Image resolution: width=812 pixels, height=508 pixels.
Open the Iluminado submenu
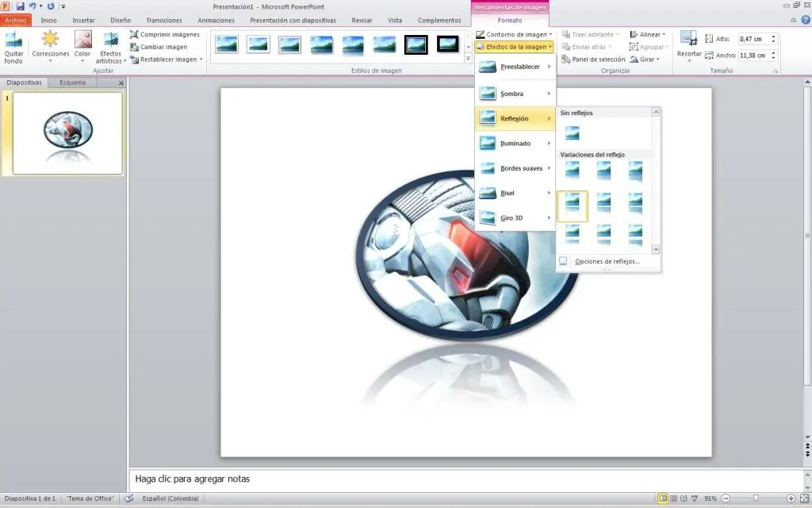(x=515, y=144)
